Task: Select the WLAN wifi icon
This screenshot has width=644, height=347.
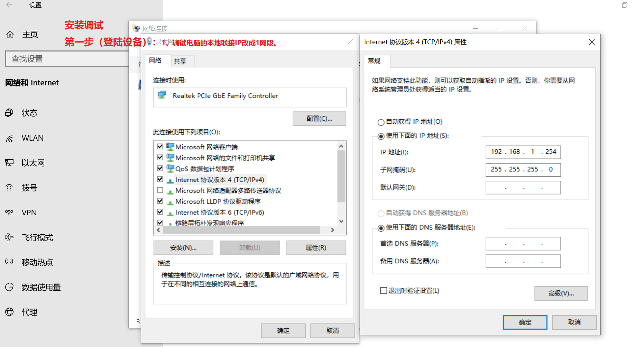Action: coord(9,138)
